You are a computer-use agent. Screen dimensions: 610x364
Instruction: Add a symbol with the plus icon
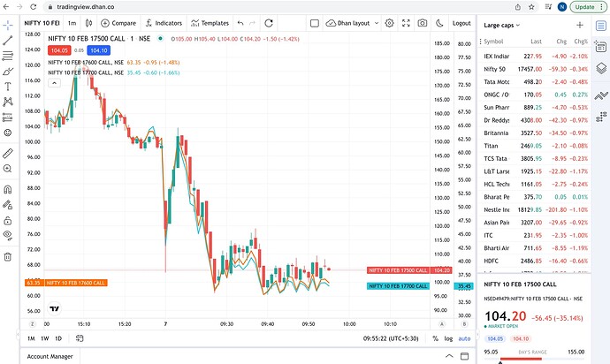[x=580, y=26]
